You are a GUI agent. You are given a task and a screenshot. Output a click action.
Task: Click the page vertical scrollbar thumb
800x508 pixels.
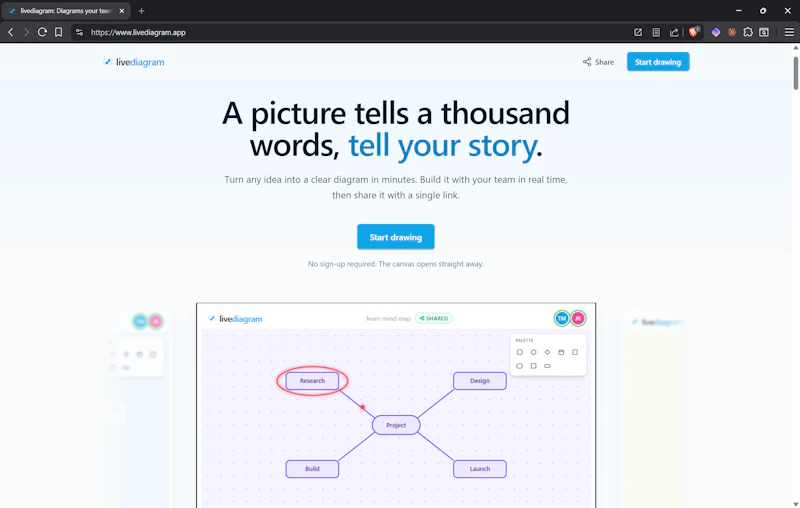tap(795, 73)
